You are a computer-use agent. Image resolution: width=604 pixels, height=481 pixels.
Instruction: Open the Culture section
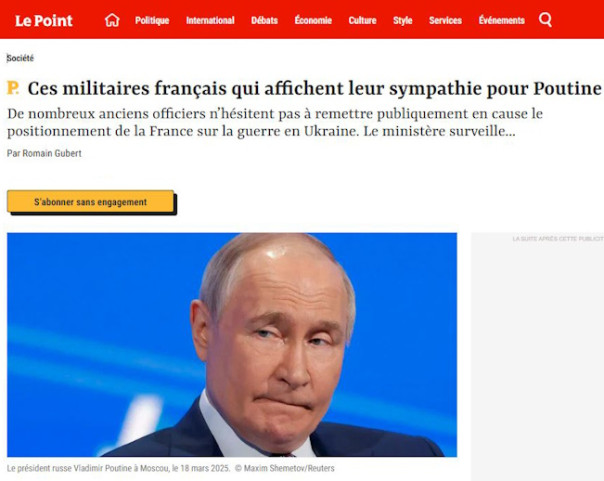pos(362,20)
